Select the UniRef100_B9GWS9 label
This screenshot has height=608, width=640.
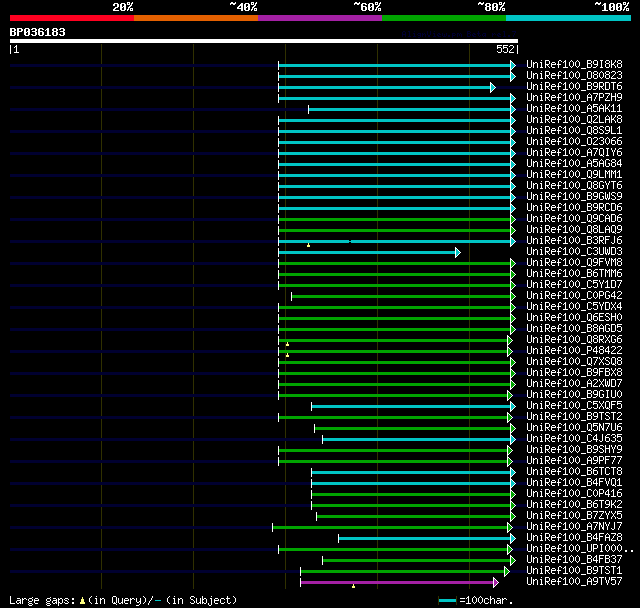point(574,197)
